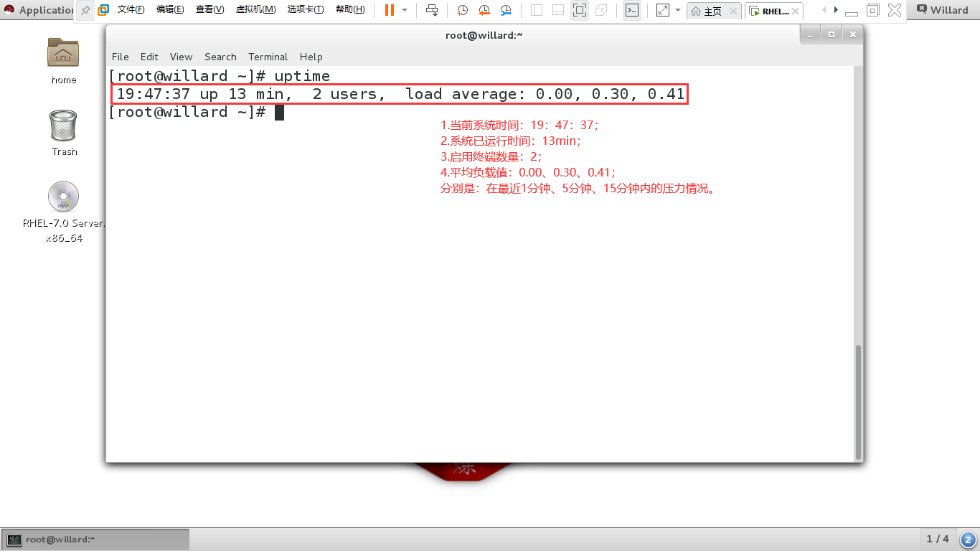980x551 pixels.
Task: Open the Search menu in the terminal
Action: point(220,57)
